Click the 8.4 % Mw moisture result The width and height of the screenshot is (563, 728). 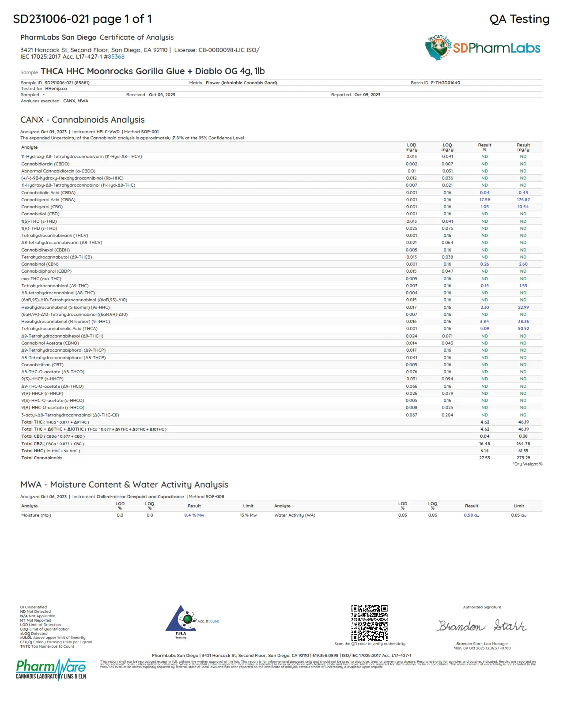point(194,515)
